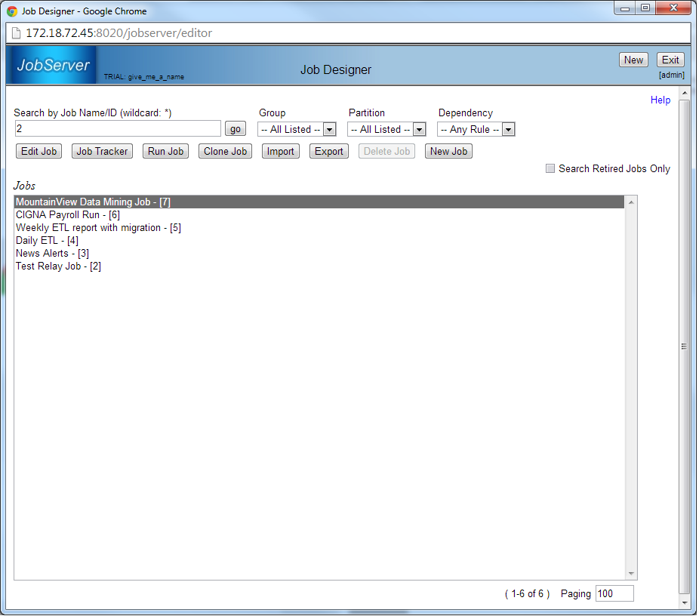Viewport: 699px width, 616px height.
Task: Select MountainView Data Mining Job
Action: [x=93, y=202]
